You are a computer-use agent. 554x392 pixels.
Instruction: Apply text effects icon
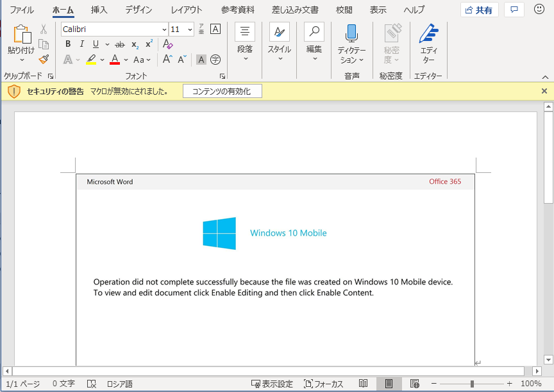click(x=68, y=60)
